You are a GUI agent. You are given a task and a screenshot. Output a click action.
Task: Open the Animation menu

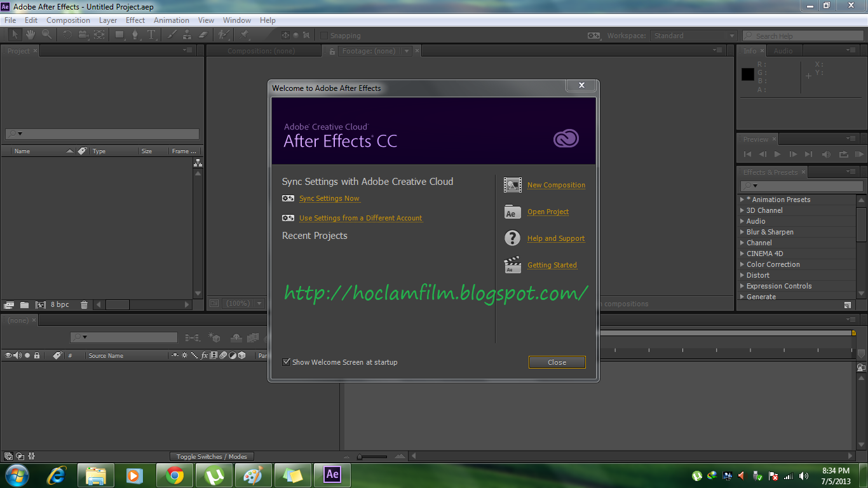172,20
